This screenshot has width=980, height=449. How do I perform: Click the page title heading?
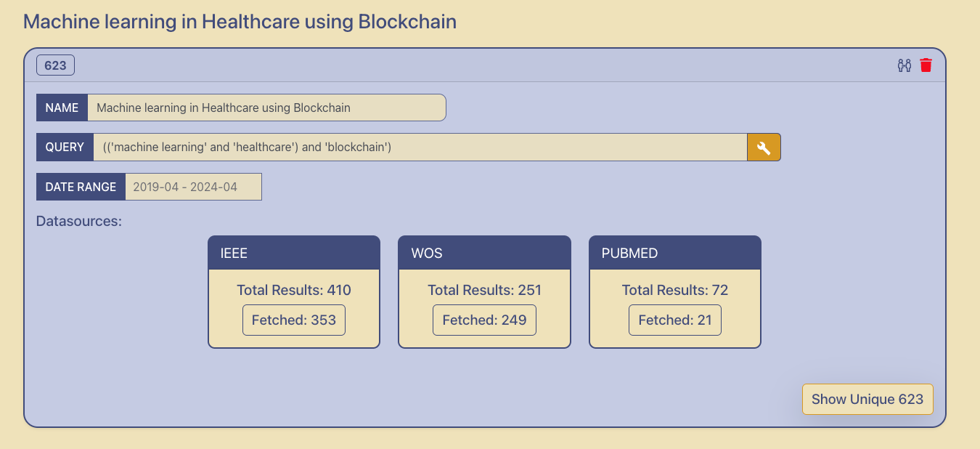click(x=240, y=22)
